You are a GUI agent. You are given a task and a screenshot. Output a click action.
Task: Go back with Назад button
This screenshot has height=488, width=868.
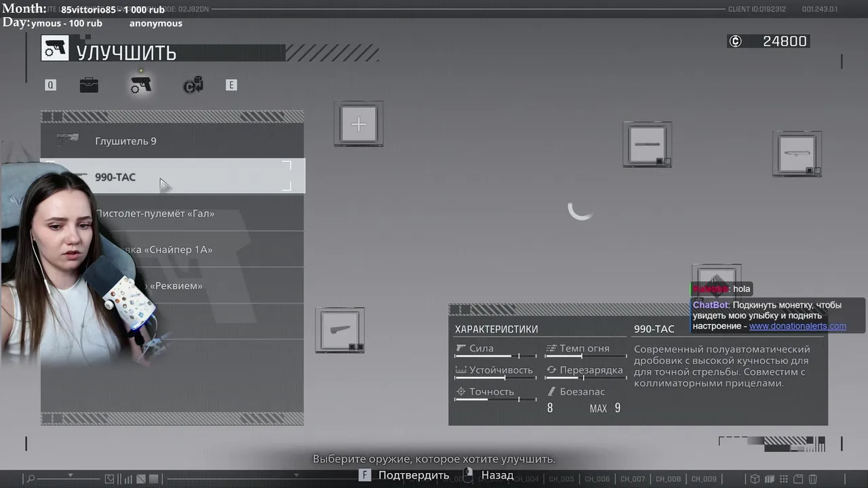488,475
